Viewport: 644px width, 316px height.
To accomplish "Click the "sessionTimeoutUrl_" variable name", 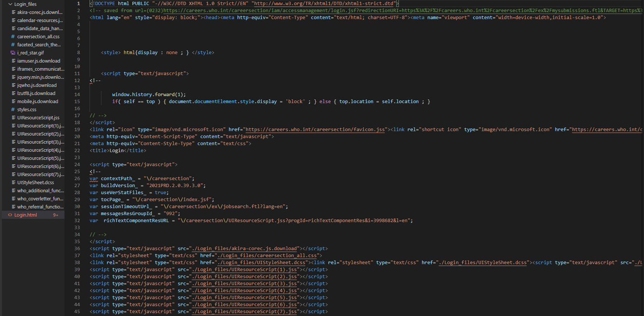I will (126, 207).
